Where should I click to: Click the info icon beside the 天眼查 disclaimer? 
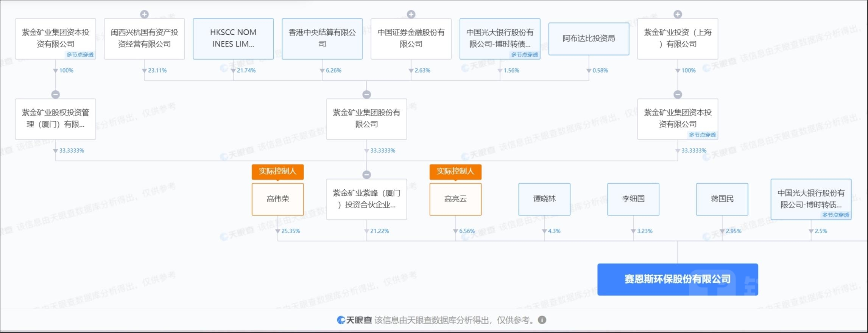(x=542, y=320)
